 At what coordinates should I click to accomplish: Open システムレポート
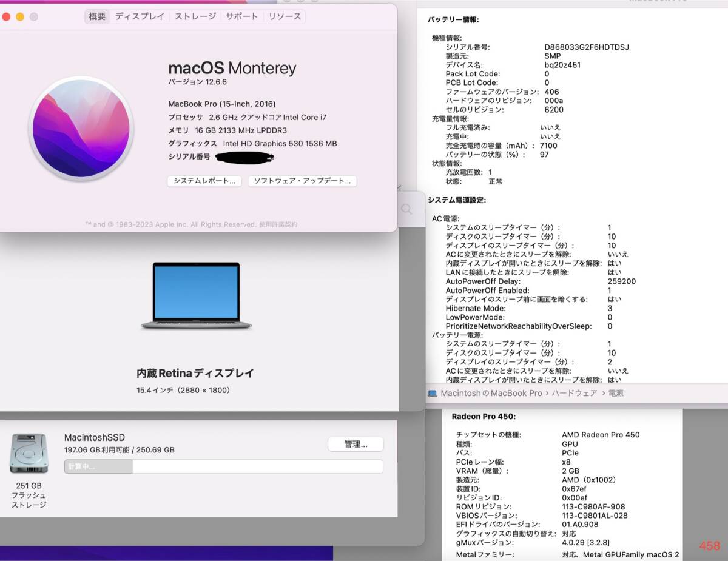click(x=204, y=181)
